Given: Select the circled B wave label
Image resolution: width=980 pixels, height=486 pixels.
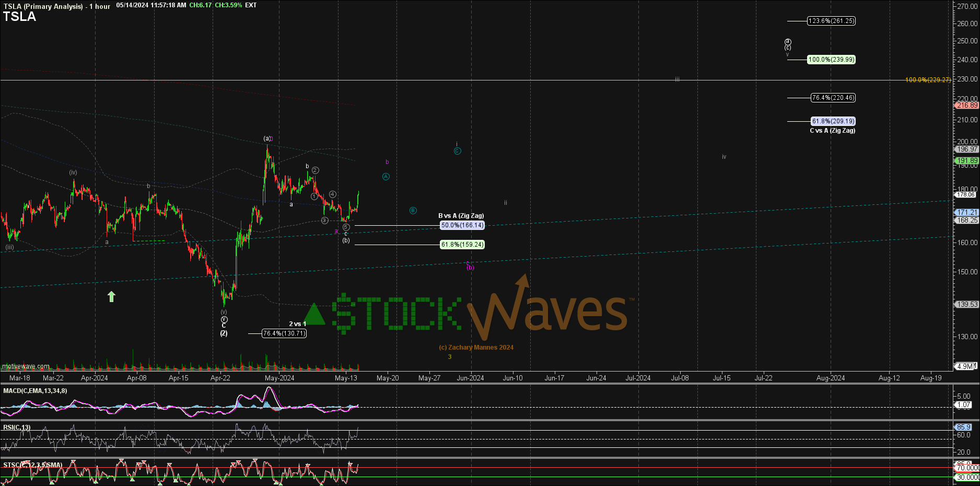Looking at the screenshot, I should click(413, 211).
